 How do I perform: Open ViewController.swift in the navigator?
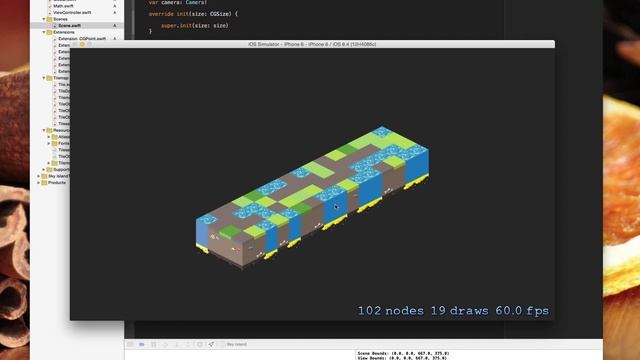[72, 13]
